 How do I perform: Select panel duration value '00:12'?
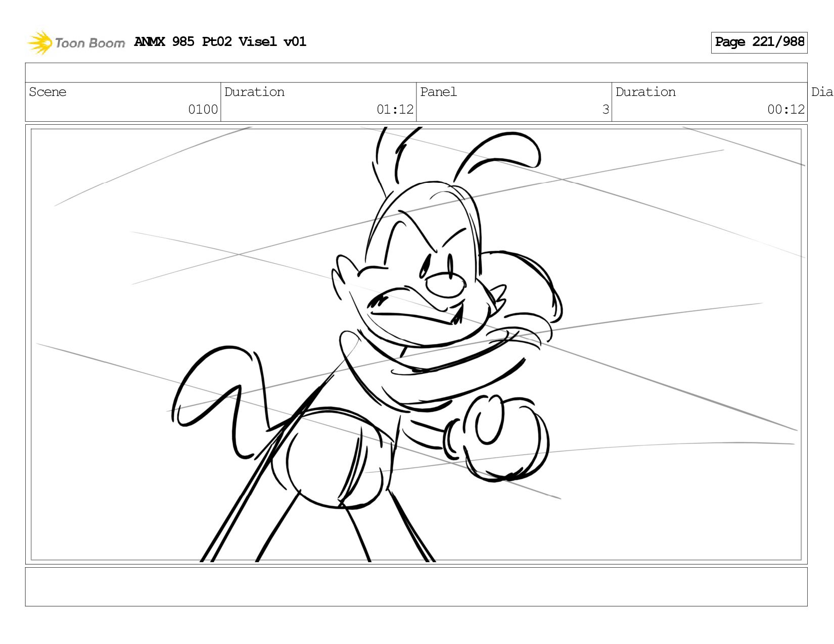pyautogui.click(x=786, y=110)
